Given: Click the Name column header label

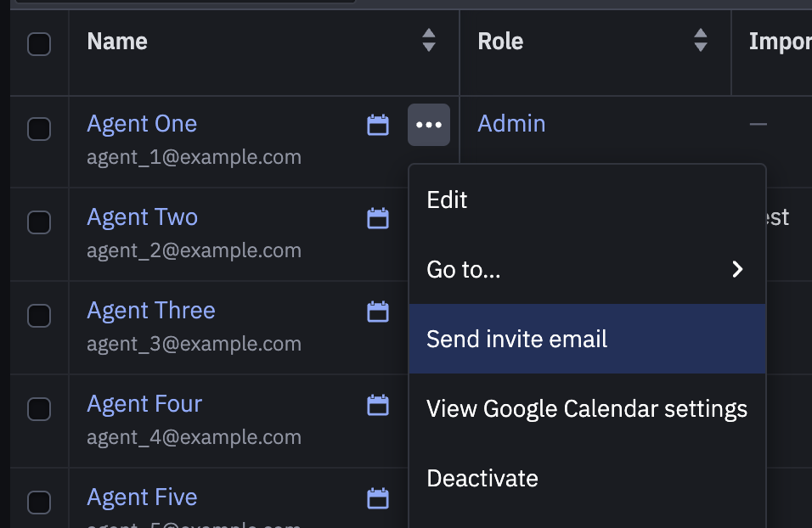Looking at the screenshot, I should point(117,41).
